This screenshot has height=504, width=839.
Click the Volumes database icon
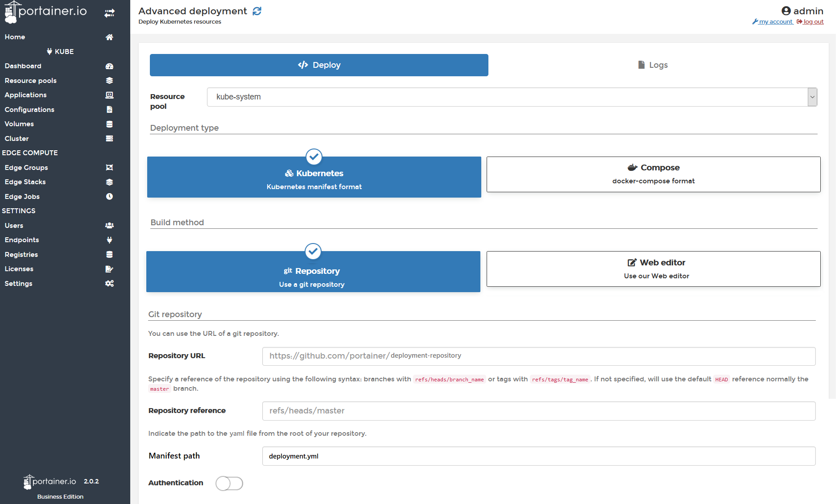[109, 124]
